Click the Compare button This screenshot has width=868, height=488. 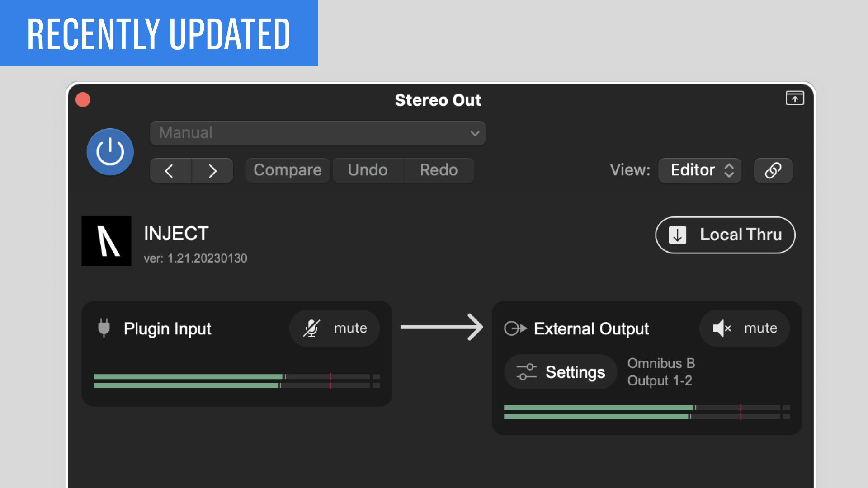[288, 170]
